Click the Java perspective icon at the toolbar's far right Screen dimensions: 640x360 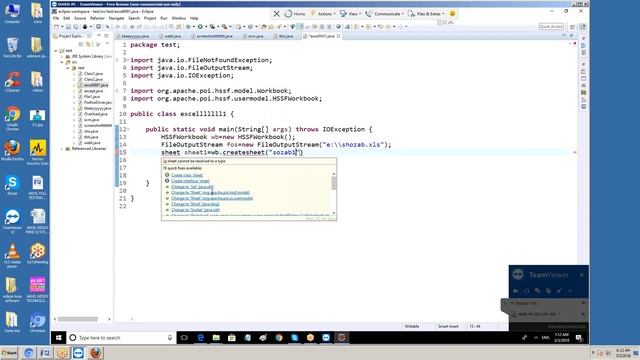point(583,27)
